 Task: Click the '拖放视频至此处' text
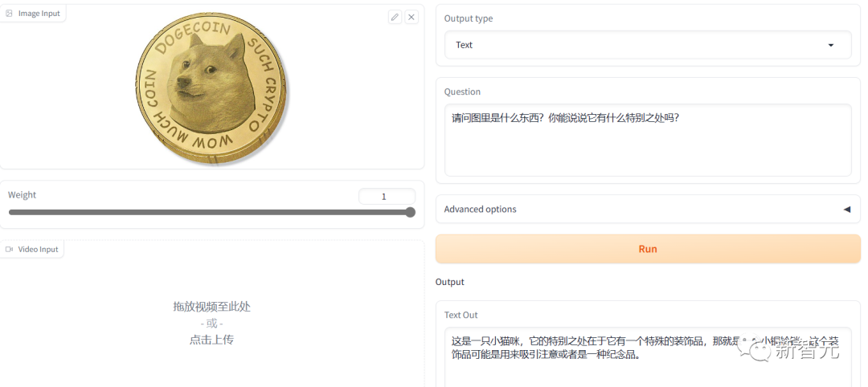pos(211,307)
